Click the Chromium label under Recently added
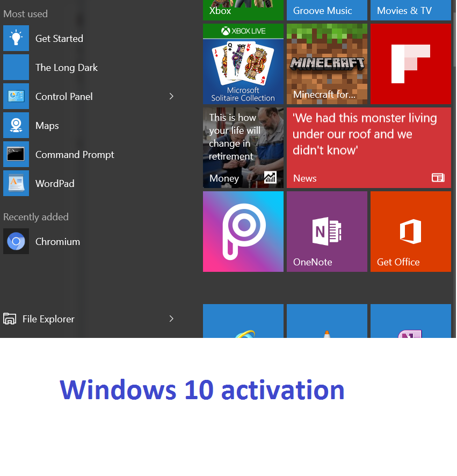Screen dimensions: 457x476 tap(57, 242)
